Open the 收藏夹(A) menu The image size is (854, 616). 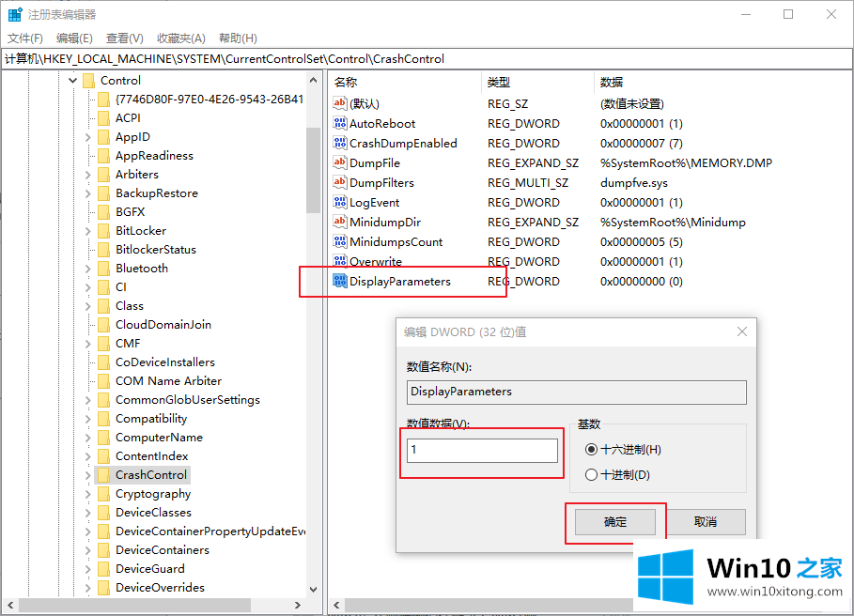point(181,38)
